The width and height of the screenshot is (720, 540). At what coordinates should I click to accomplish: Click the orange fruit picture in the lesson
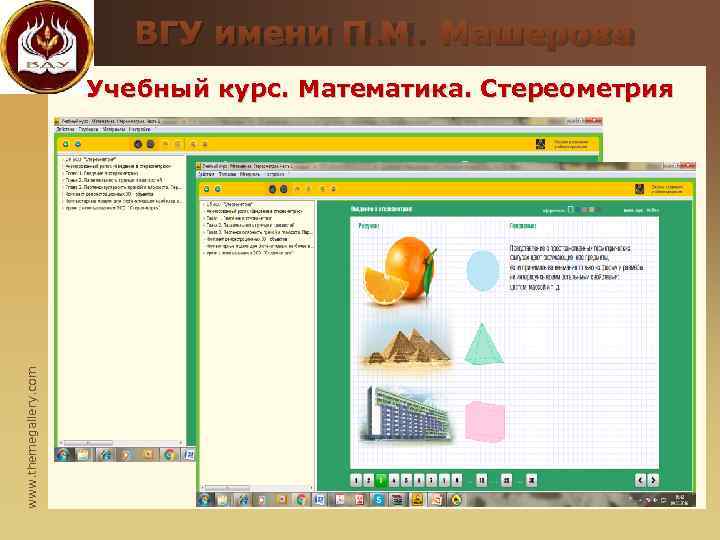point(400,270)
